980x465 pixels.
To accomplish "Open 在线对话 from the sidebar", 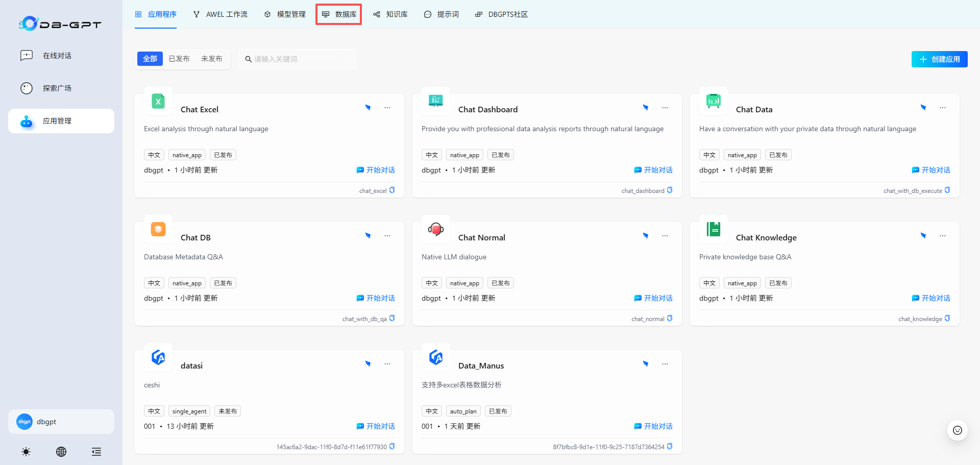I will tap(57, 56).
